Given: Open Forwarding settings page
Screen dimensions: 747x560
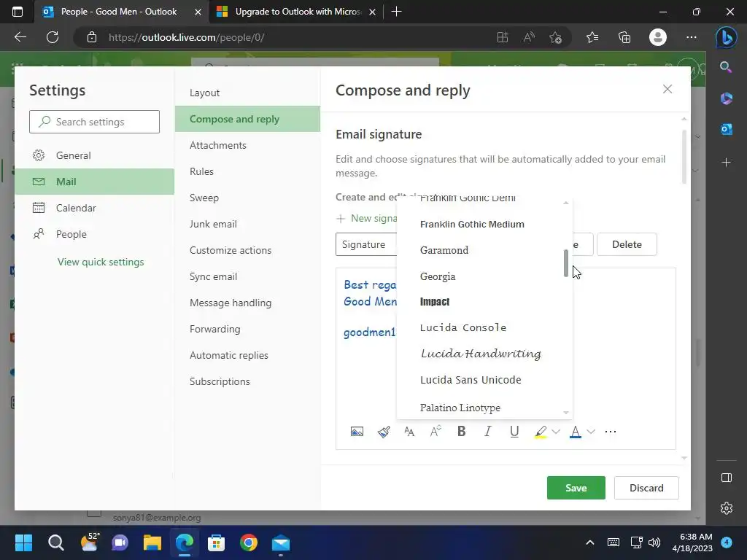Looking at the screenshot, I should click(248, 329).
